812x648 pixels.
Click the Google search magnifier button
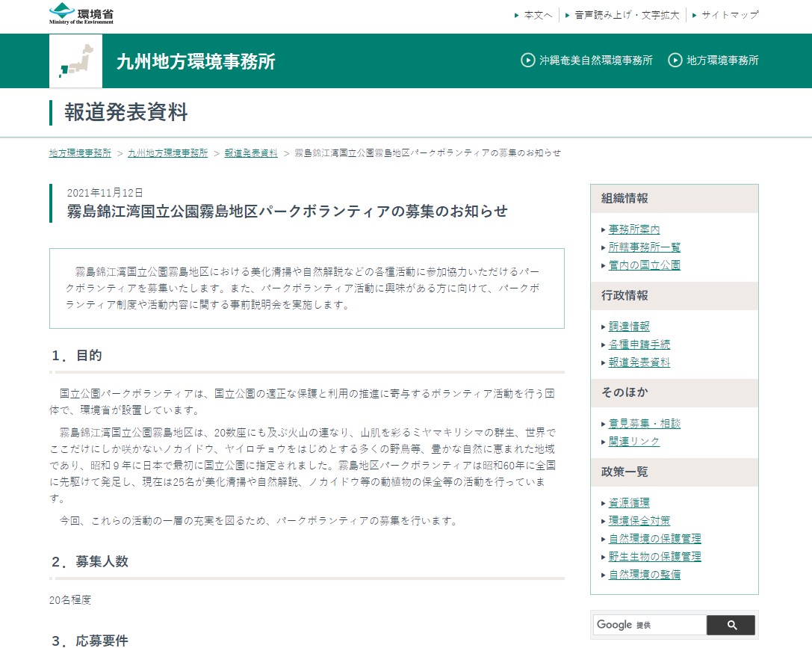click(731, 625)
